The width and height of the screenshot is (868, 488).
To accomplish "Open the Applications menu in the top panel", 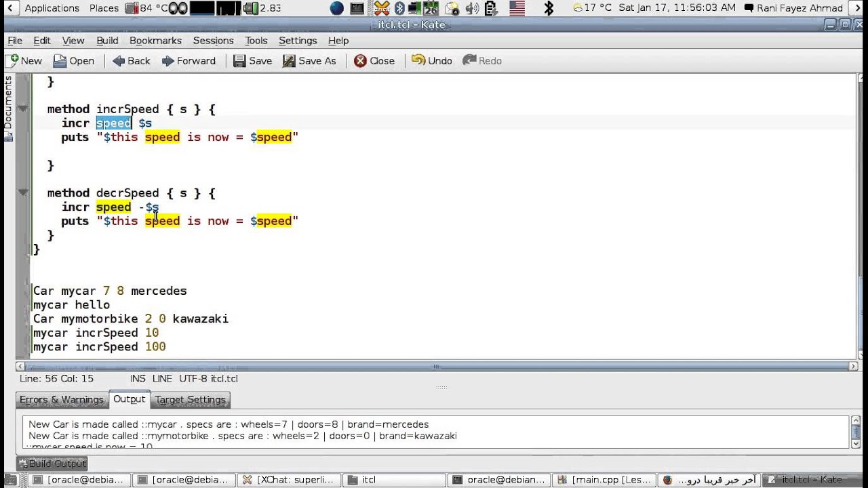I will 52,8.
